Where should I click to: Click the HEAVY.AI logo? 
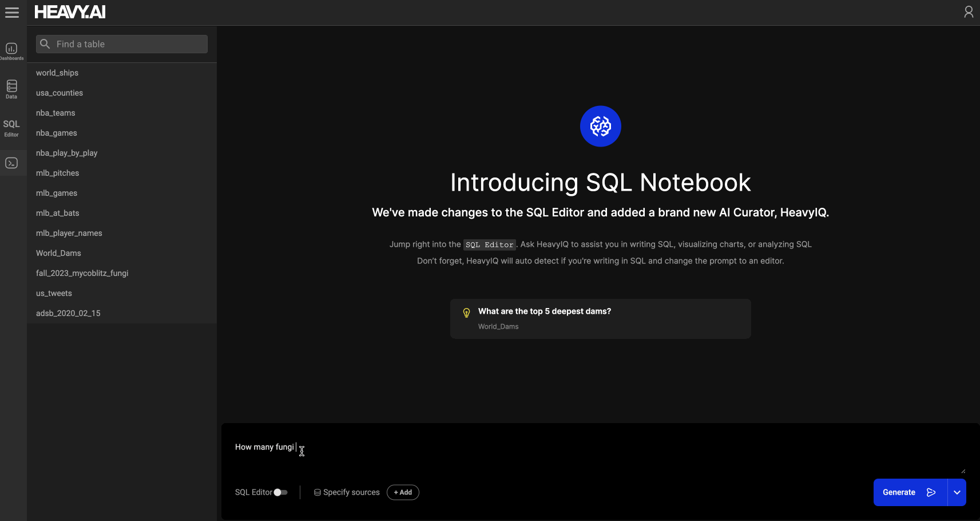coord(70,12)
